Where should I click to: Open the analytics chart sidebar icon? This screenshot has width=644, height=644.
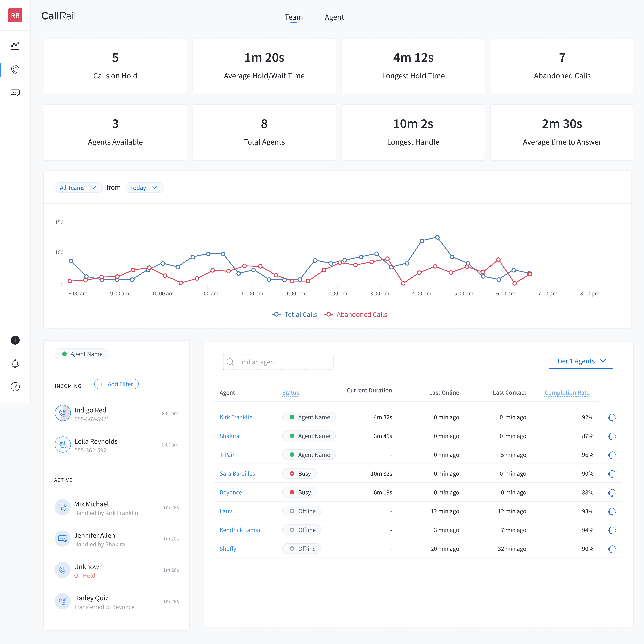point(15,46)
